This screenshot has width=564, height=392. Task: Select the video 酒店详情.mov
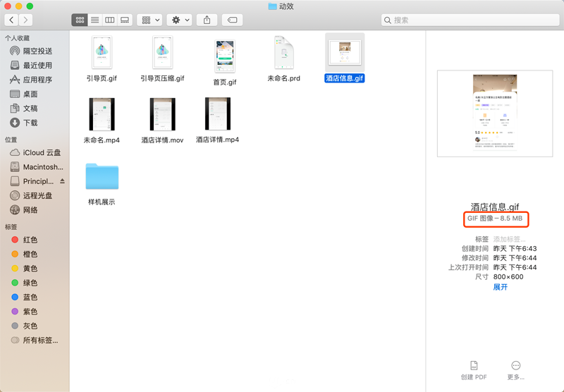point(163,114)
